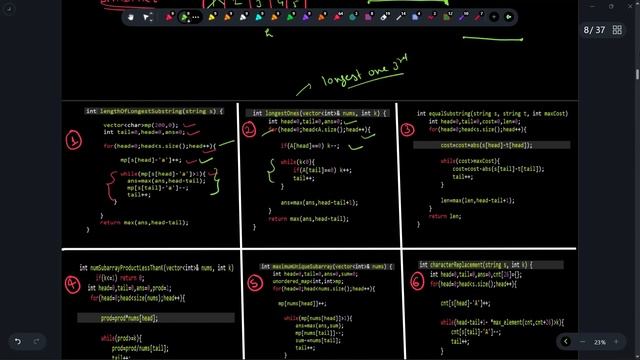Click the lengthOfLongestSubstring function header

click(x=154, y=111)
